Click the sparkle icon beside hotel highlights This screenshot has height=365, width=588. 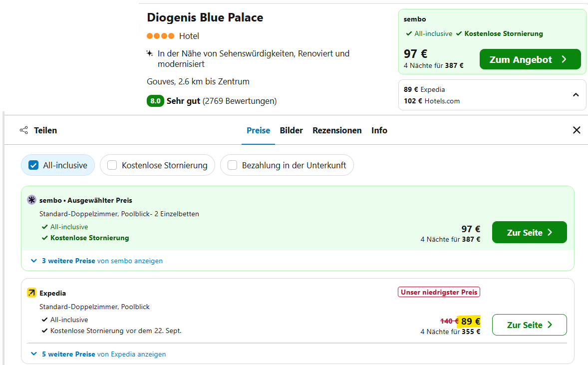[x=149, y=53]
